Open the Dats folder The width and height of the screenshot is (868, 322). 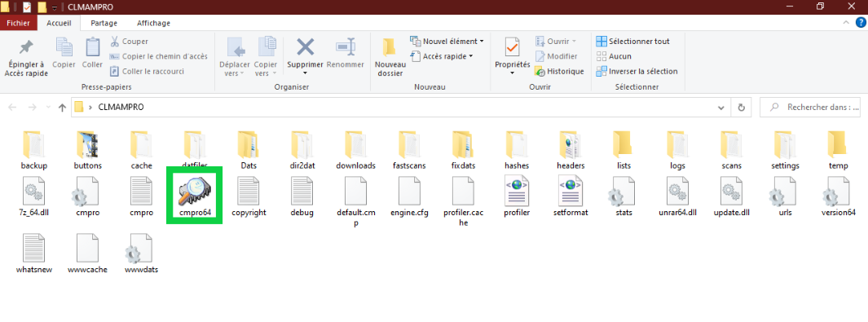(x=249, y=151)
